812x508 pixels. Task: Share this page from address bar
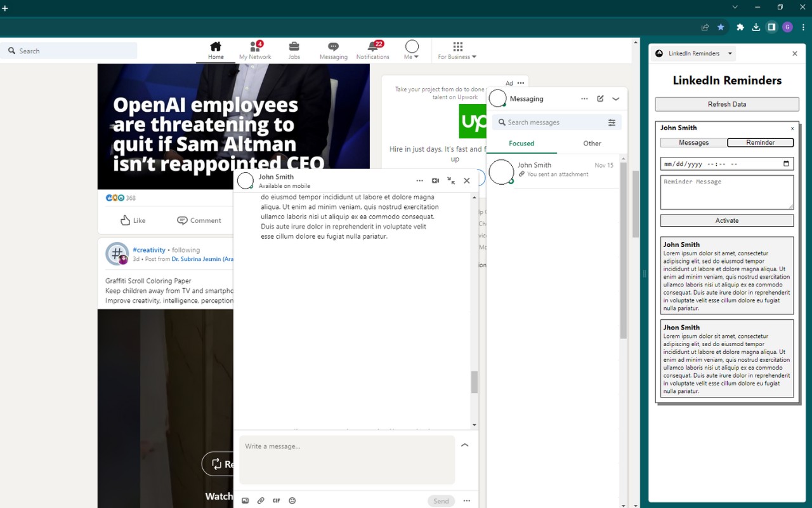(x=705, y=27)
